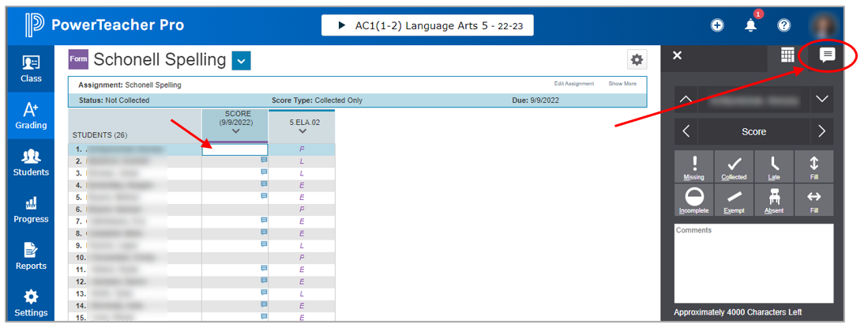
Task: Open the AC1(1-2) Language Arts 5 class selector
Action: (427, 25)
